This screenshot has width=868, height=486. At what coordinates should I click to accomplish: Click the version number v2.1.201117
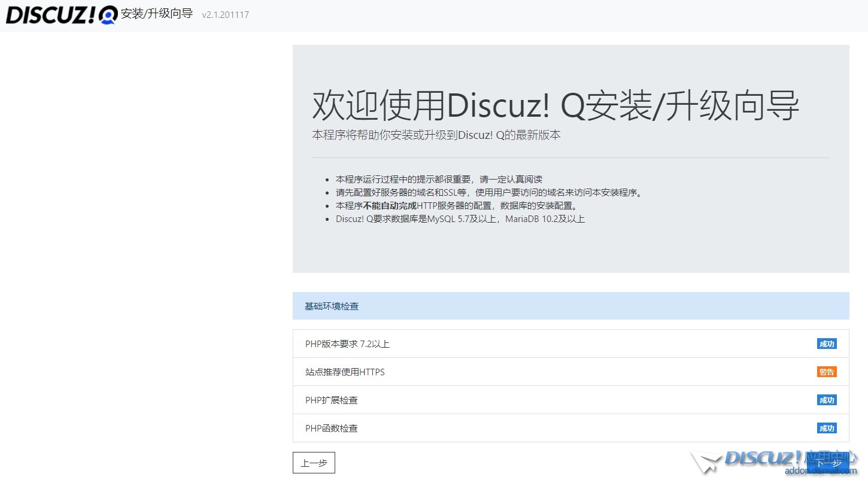click(225, 15)
